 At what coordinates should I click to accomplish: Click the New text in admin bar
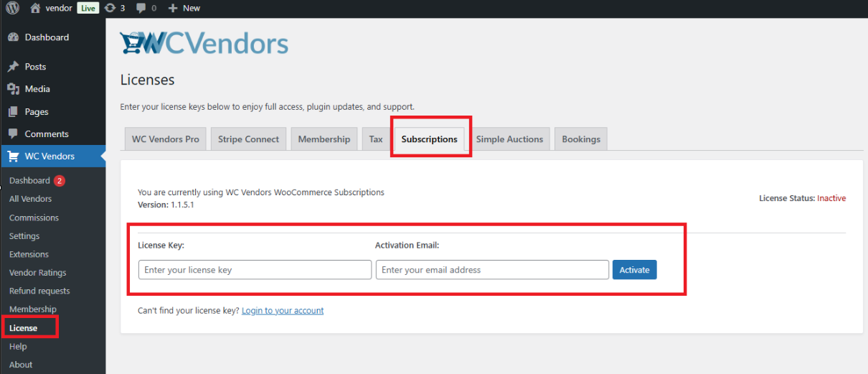click(192, 8)
